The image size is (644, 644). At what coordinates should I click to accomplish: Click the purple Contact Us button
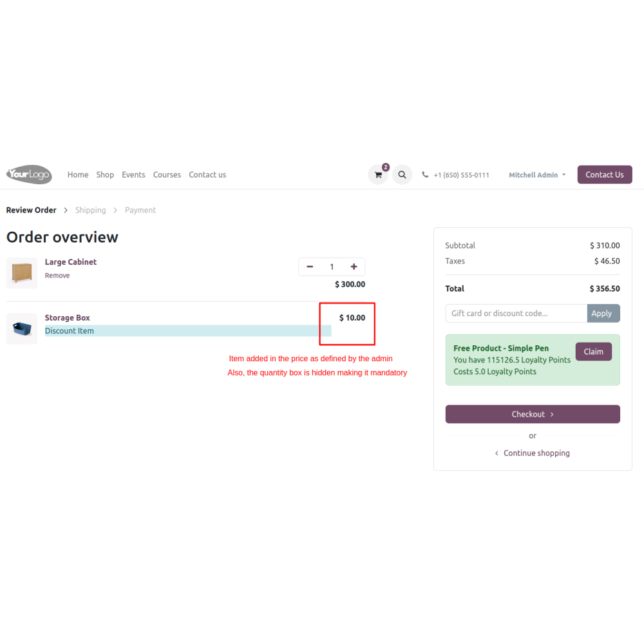(x=605, y=175)
